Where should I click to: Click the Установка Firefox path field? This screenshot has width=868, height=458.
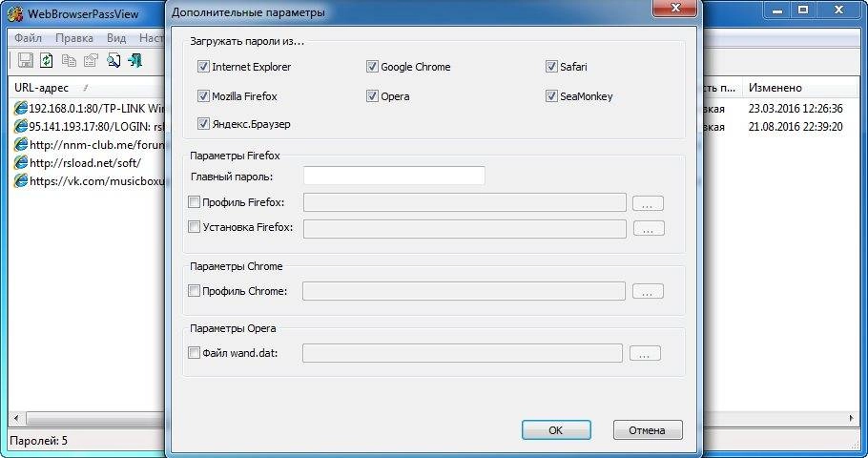tap(465, 229)
